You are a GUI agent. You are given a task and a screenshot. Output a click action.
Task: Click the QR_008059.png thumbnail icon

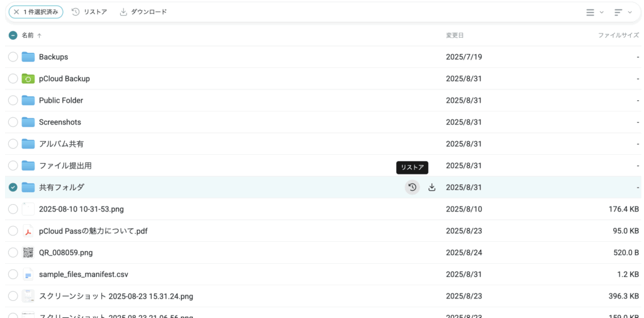coord(28,253)
